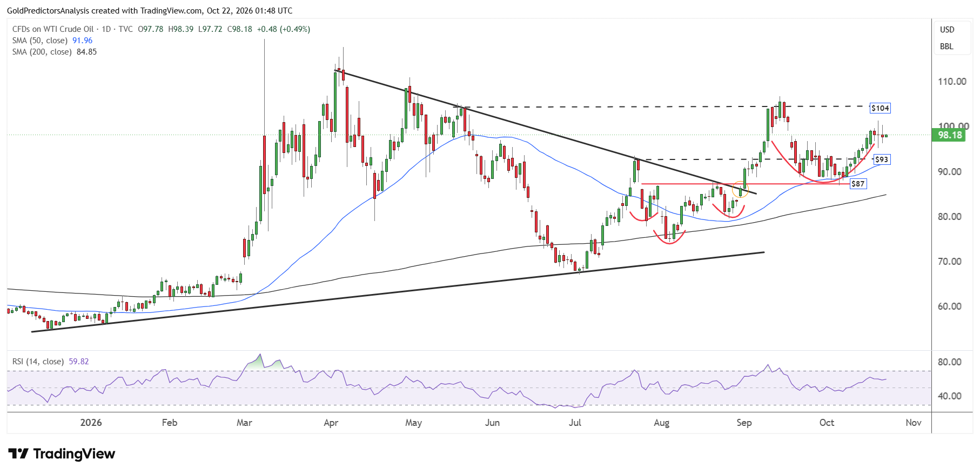Select the SMA (200, close) indicator label

pos(42,52)
